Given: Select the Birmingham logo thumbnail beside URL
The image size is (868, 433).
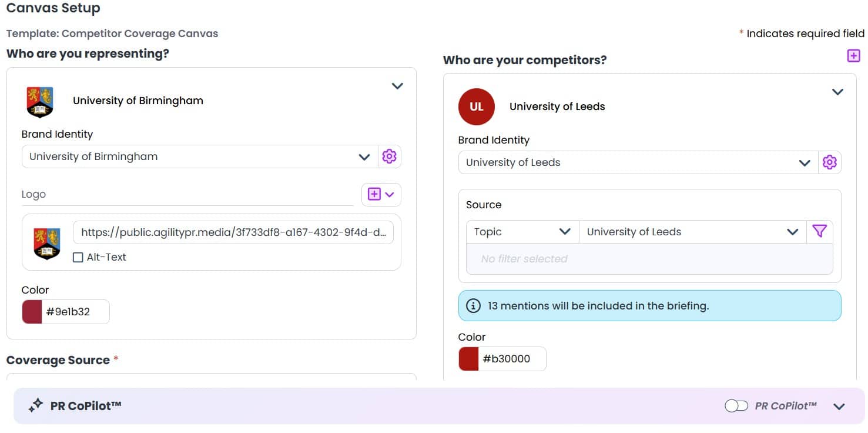Looking at the screenshot, I should 47,244.
